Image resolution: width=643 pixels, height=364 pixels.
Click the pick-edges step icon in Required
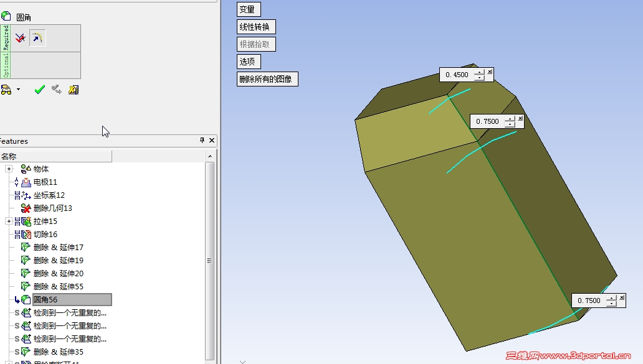tap(21, 38)
